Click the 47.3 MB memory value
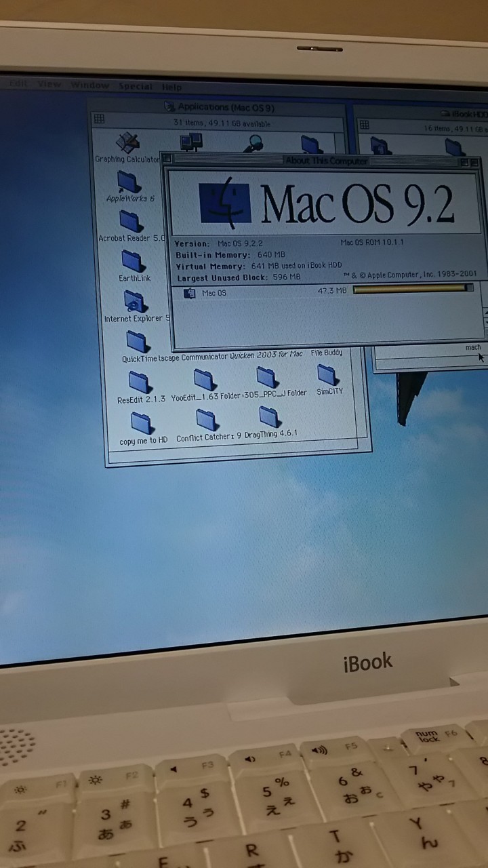Image resolution: width=488 pixels, height=868 pixels. 332,290
